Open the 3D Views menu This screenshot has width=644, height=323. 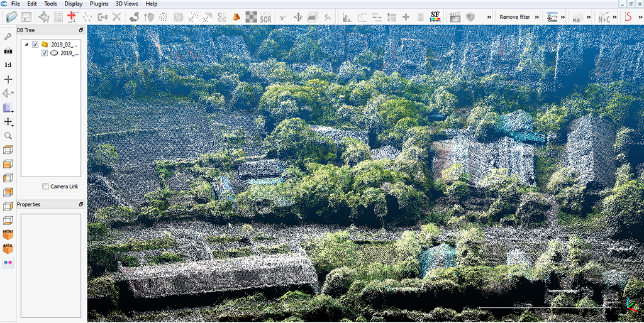127,4
